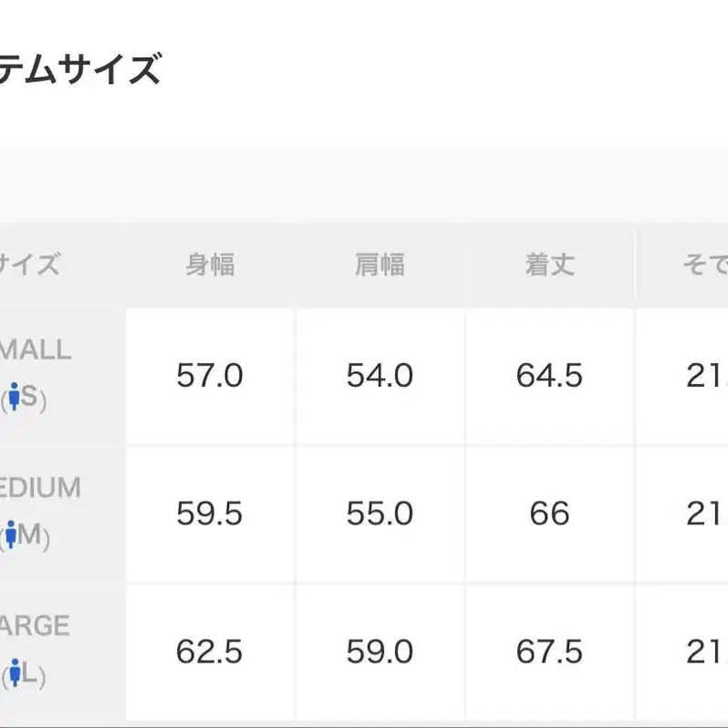Select the 肩幅 column header
Viewport: 728px width, 728px height.
pos(380,265)
